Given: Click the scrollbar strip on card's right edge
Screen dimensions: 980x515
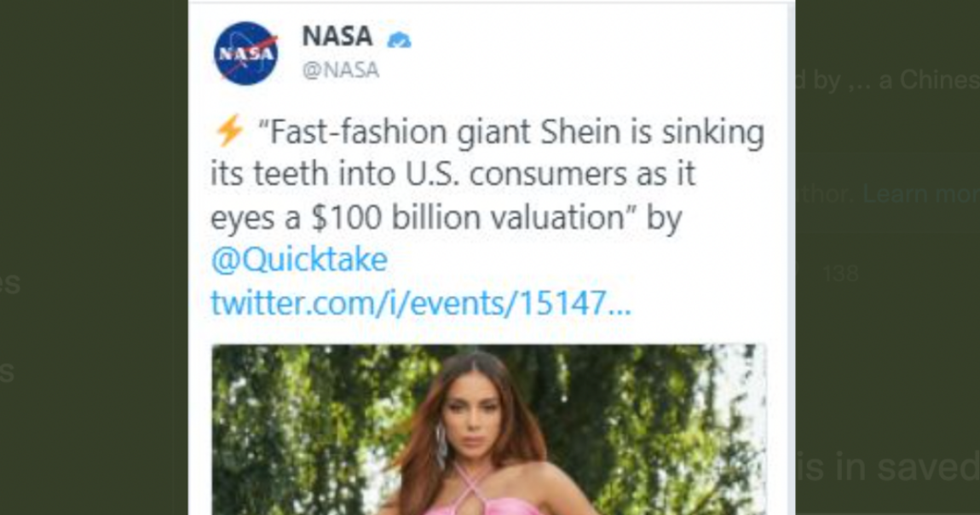Looking at the screenshot, I should point(790,256).
